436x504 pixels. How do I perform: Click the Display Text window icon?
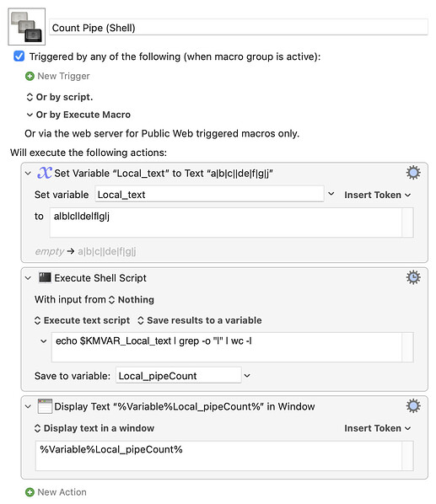(x=45, y=406)
